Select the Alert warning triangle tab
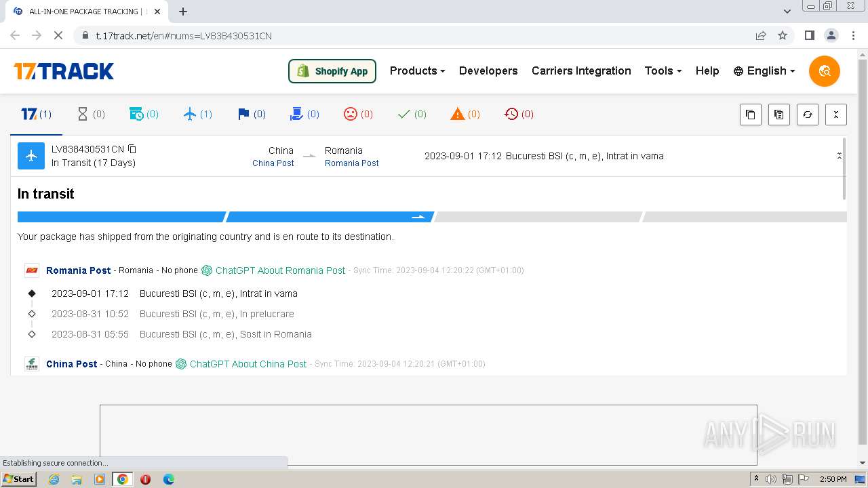The height and width of the screenshot is (488, 868). tap(465, 114)
